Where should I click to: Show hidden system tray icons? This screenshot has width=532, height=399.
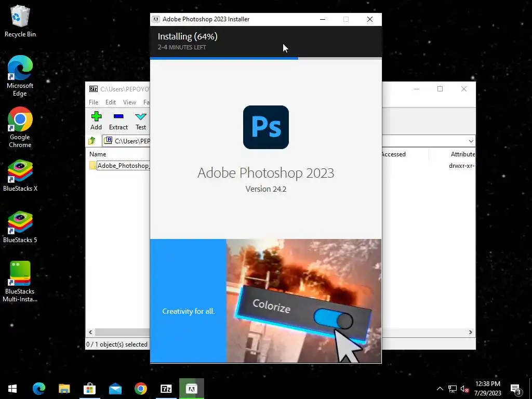(x=440, y=389)
